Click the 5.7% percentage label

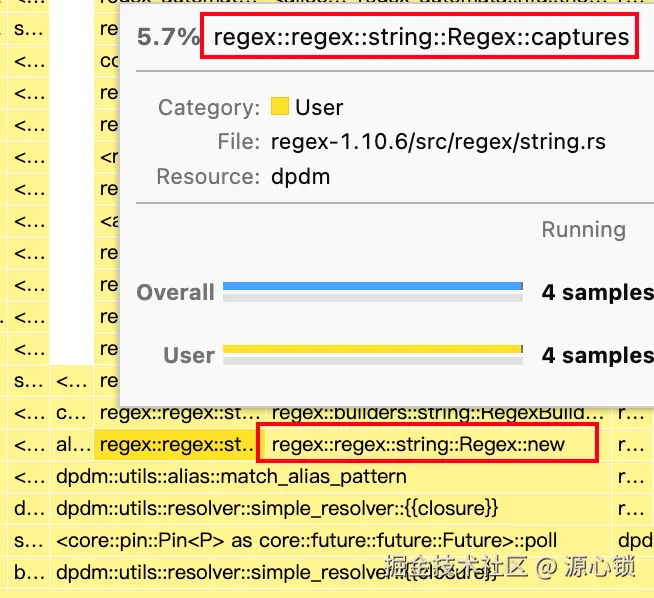(x=165, y=38)
